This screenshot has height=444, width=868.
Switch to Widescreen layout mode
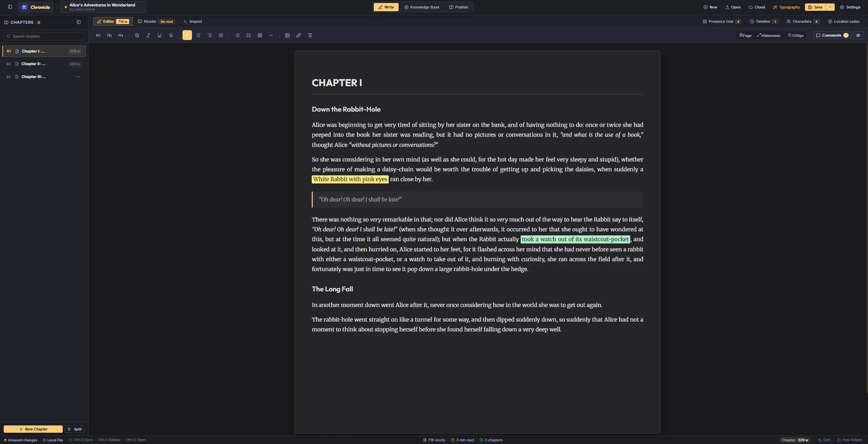click(769, 35)
